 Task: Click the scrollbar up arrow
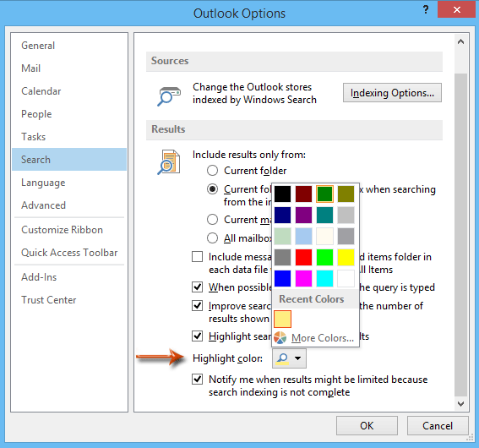(460, 42)
